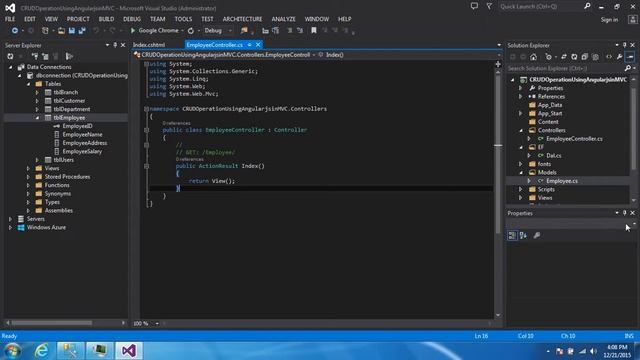Close the EmployeeController.cs tab
Viewport: 640px width, 360px height.
point(258,44)
